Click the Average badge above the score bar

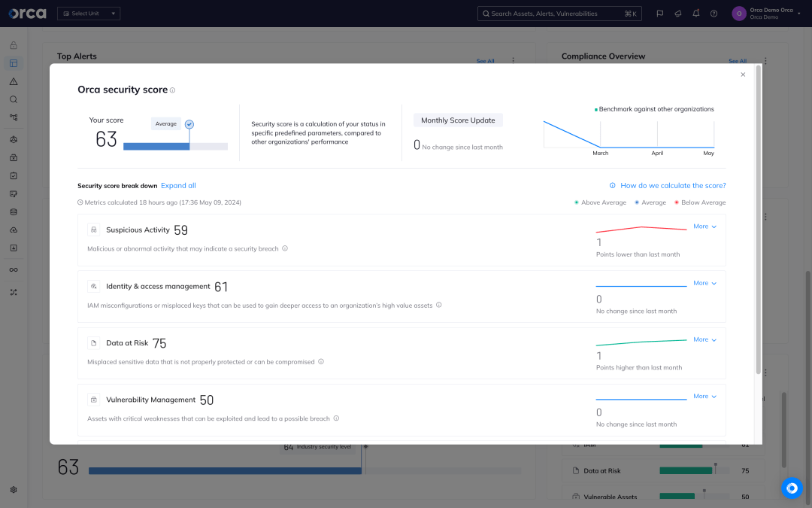[x=165, y=124]
